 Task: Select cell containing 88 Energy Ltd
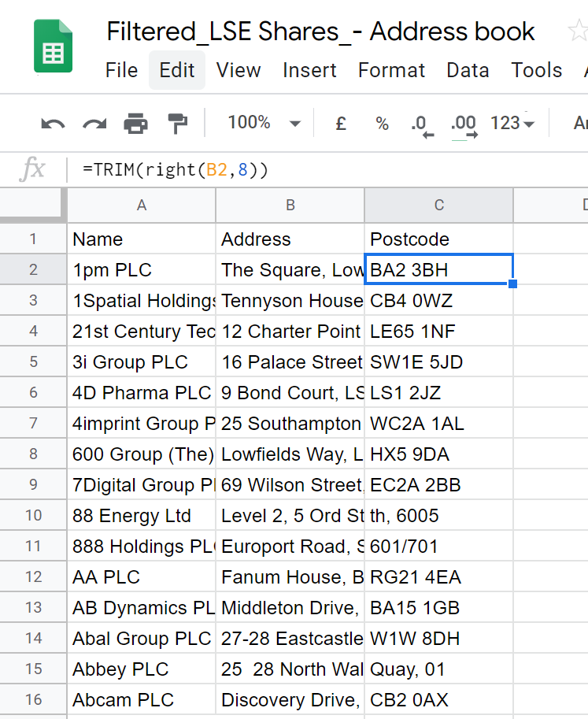click(x=141, y=515)
